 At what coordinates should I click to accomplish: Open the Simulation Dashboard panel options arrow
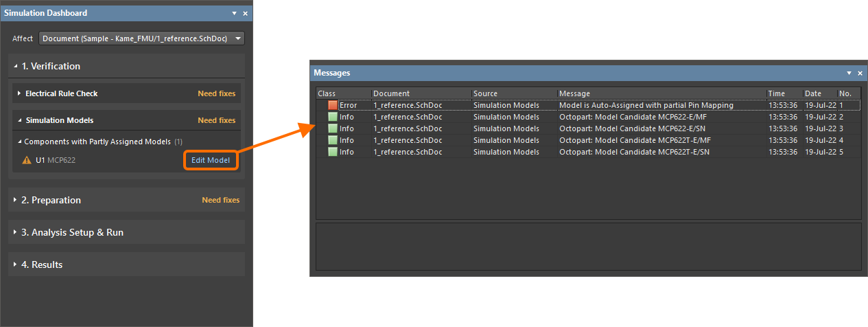(235, 13)
